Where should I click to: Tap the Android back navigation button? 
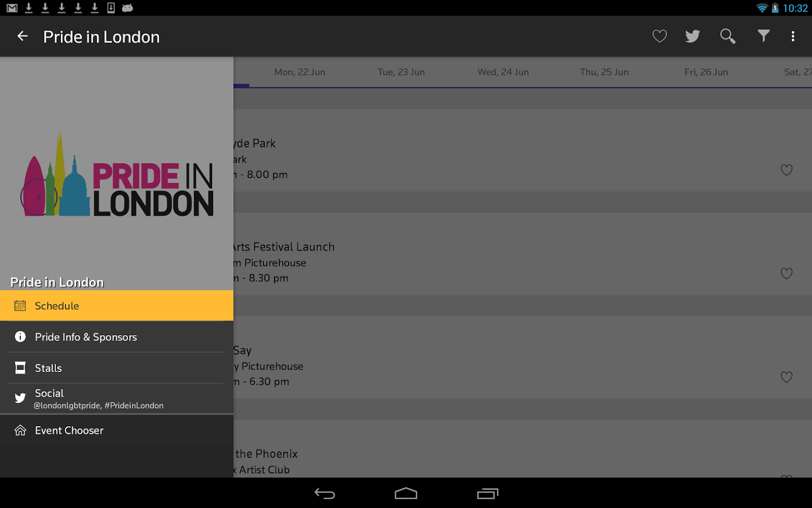(x=325, y=494)
